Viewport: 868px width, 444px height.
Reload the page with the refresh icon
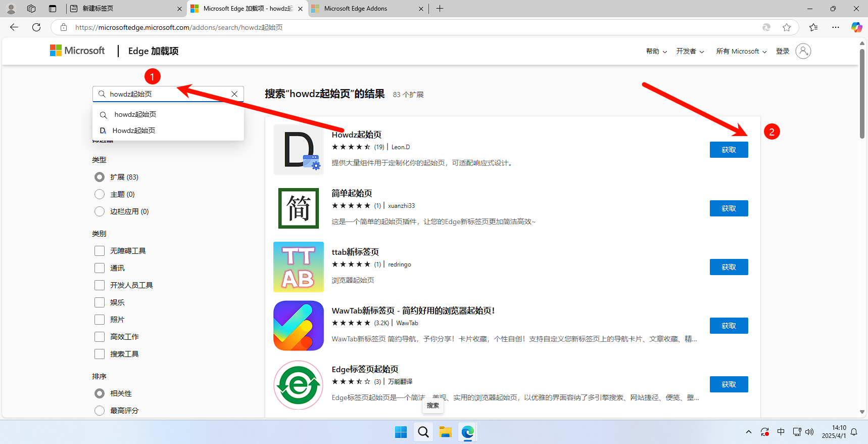(36, 27)
